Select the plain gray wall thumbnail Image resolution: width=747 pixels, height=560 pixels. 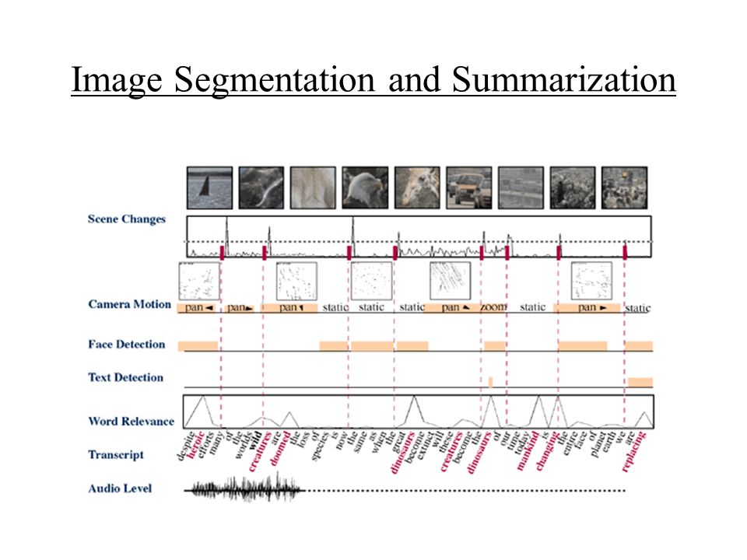point(521,187)
